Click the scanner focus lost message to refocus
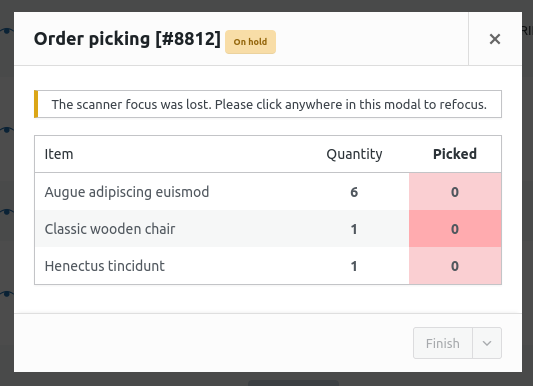Screen dimensions: 533x386 pos(269,104)
